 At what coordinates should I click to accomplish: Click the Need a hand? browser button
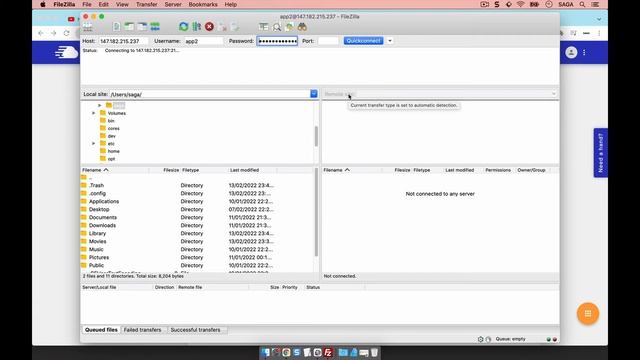600,153
